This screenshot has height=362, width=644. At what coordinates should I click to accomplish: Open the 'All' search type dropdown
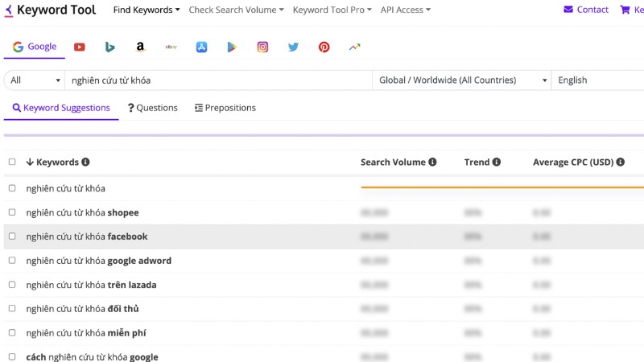(35, 80)
